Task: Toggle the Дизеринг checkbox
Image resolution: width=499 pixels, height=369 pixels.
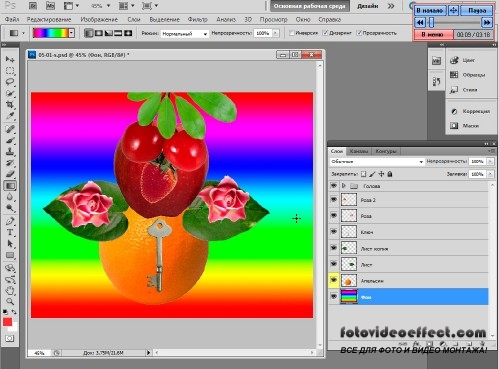Action: click(x=325, y=33)
